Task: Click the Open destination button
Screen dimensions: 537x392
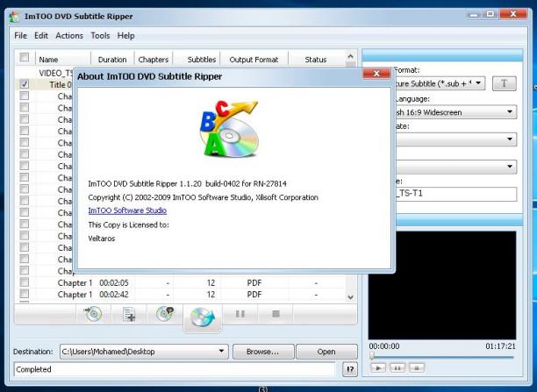Action: click(326, 352)
